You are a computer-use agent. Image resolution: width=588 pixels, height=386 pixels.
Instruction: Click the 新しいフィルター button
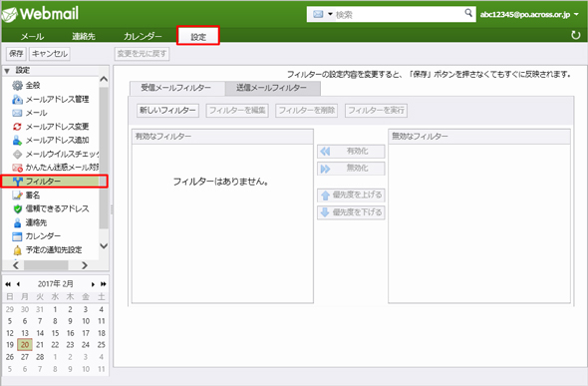(167, 111)
